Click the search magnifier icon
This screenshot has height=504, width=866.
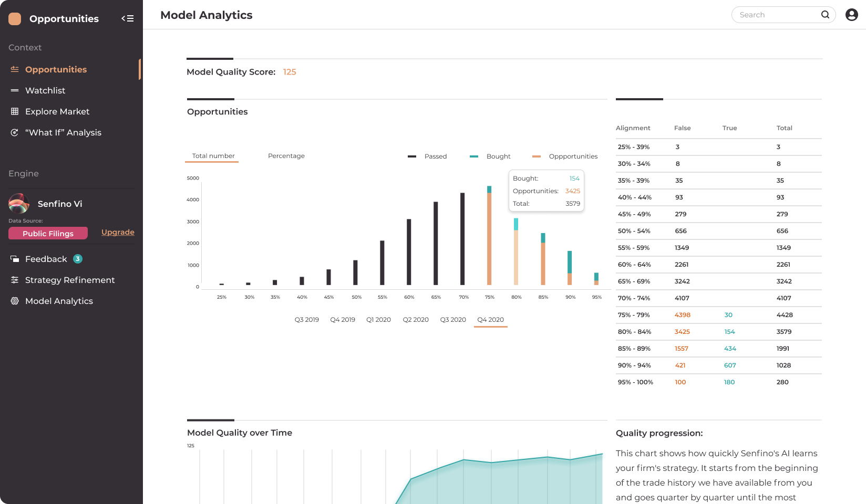[825, 15]
